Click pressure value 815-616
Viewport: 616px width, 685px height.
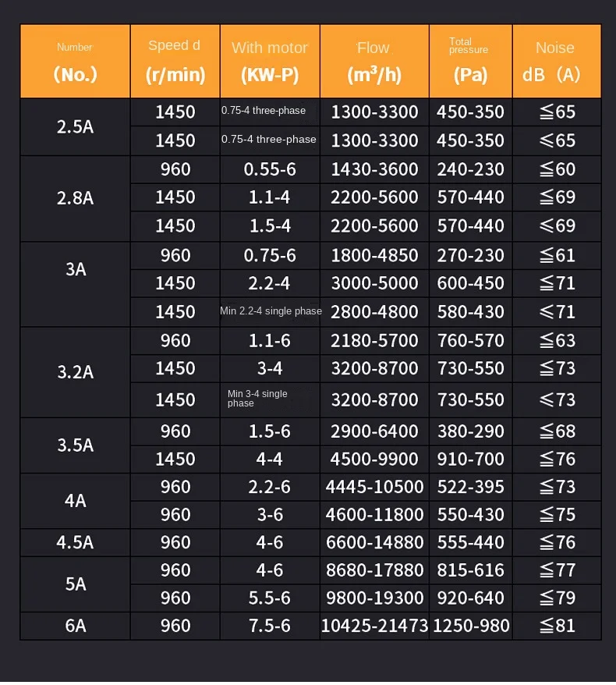471,570
